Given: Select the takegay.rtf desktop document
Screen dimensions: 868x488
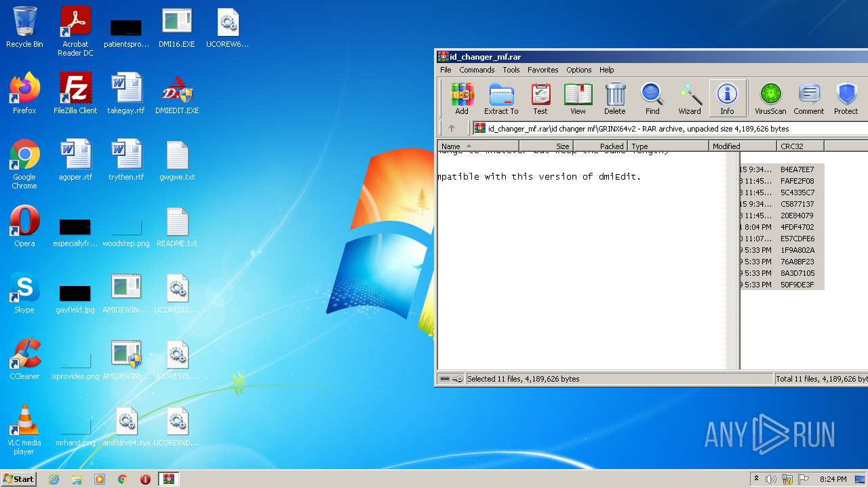Looking at the screenshot, I should pyautogui.click(x=126, y=94).
